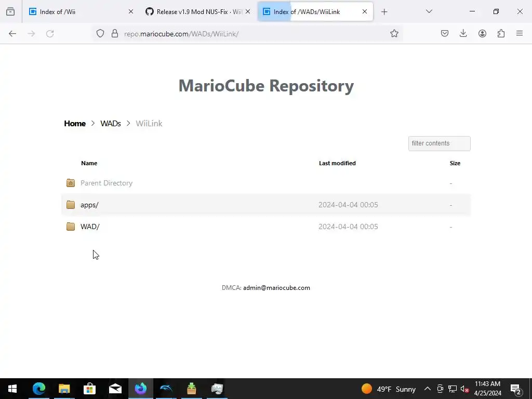532x399 pixels.
Task: Open Firefox account menu
Action: tap(482, 33)
